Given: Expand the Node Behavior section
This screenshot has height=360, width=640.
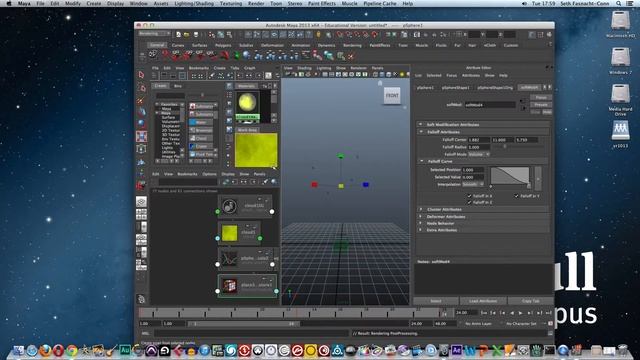Looking at the screenshot, I should pos(421,223).
